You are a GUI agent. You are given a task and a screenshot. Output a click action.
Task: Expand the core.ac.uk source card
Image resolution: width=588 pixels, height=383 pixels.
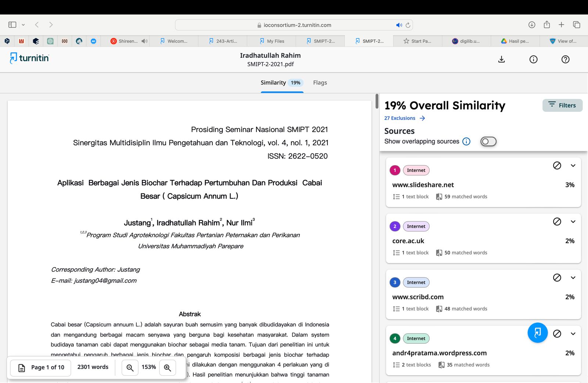tap(573, 221)
